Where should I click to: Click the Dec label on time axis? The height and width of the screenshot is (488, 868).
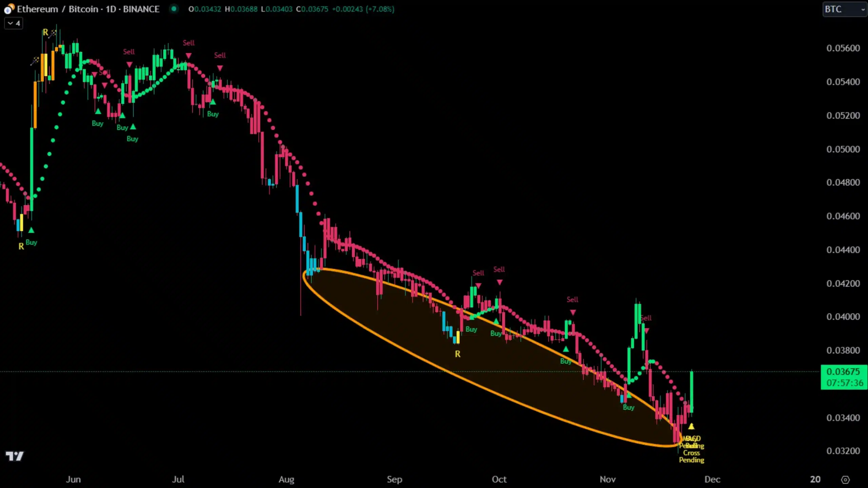[712, 480]
